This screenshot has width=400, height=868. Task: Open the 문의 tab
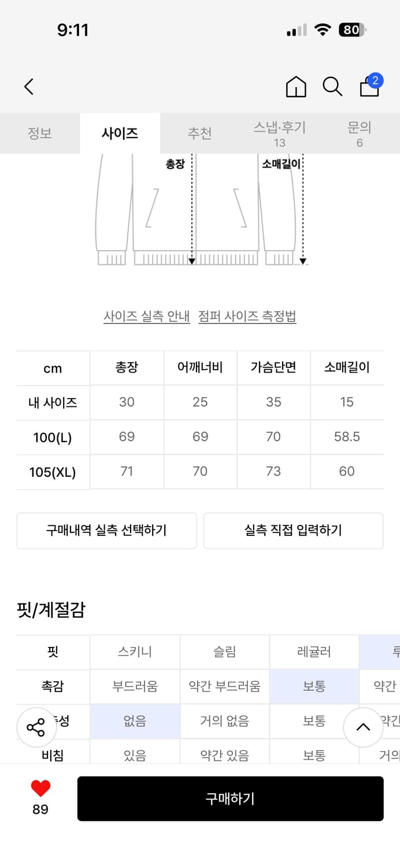point(360,133)
